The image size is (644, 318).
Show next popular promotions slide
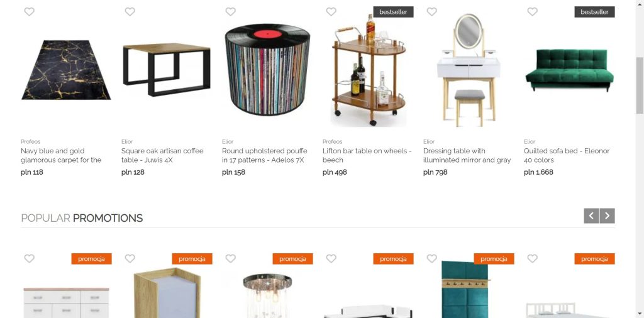point(607,216)
